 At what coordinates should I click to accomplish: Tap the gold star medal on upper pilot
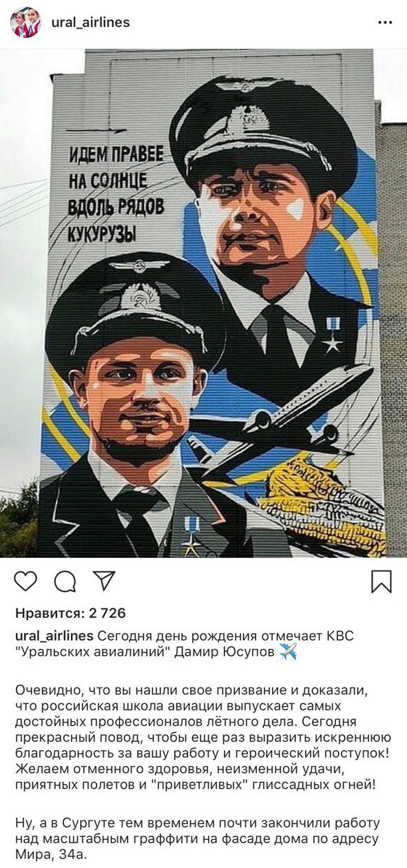click(333, 335)
